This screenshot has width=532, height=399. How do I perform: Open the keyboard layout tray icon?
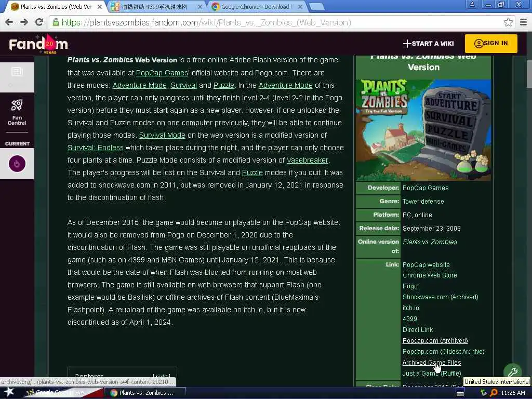pos(460,393)
